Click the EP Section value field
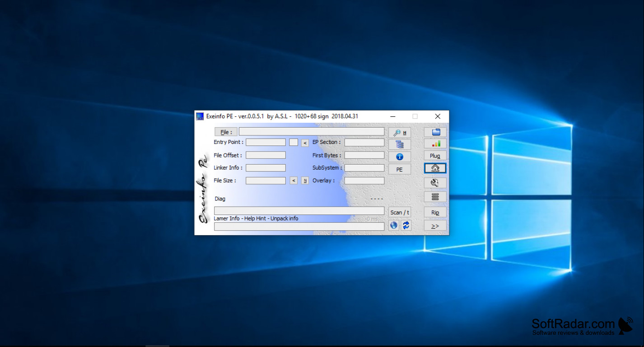This screenshot has height=347, width=644. (364, 142)
